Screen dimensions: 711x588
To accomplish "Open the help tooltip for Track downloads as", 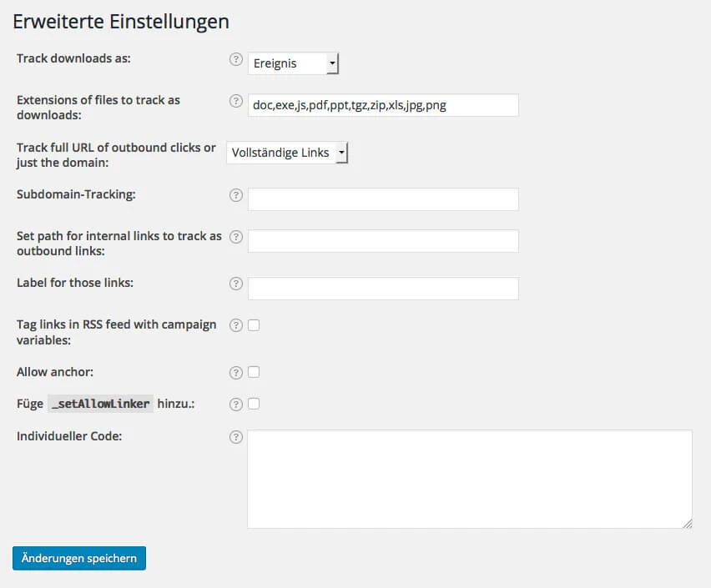I will click(x=234, y=58).
